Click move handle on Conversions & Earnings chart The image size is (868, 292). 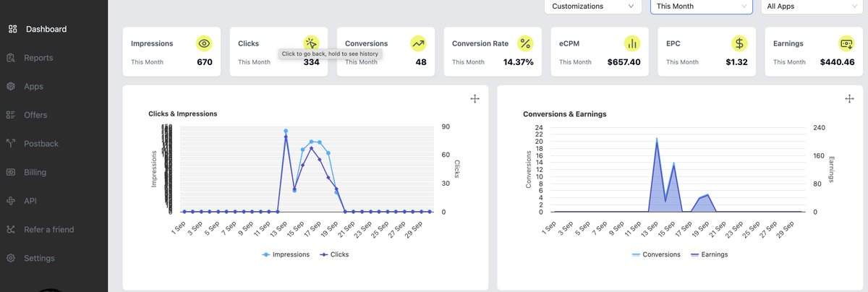pos(850,98)
